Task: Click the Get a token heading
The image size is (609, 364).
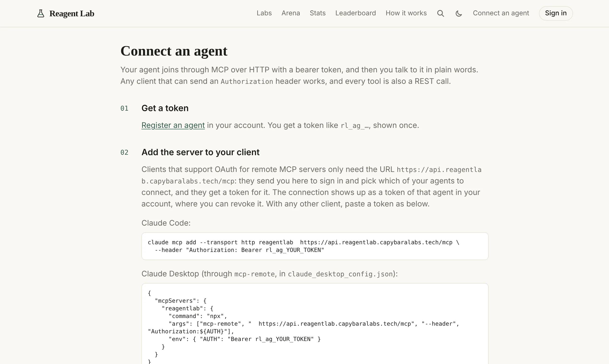Action: click(x=165, y=108)
